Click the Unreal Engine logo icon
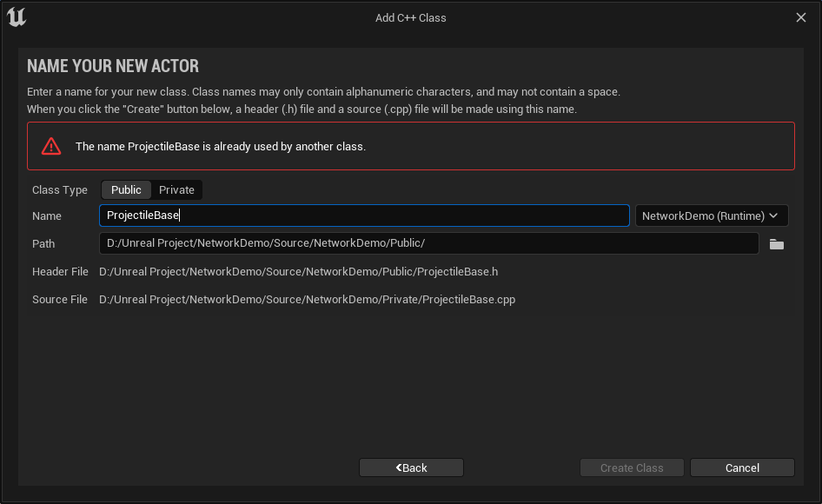 17,17
